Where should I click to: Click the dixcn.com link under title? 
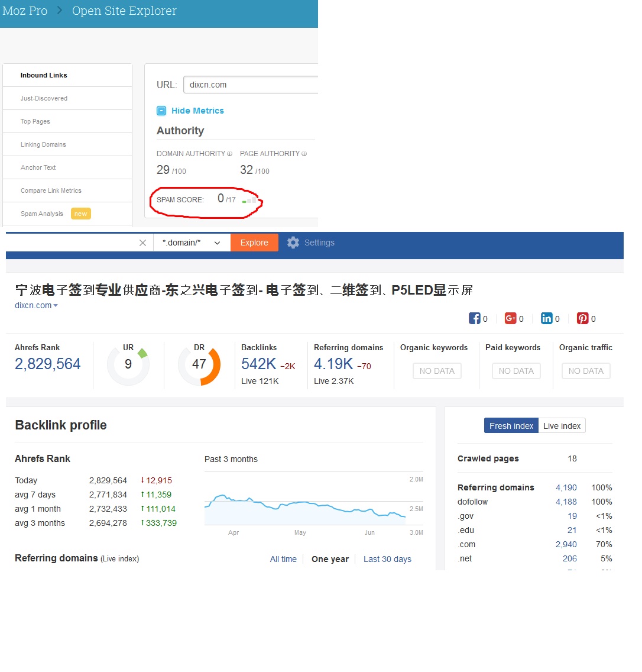[x=33, y=305]
